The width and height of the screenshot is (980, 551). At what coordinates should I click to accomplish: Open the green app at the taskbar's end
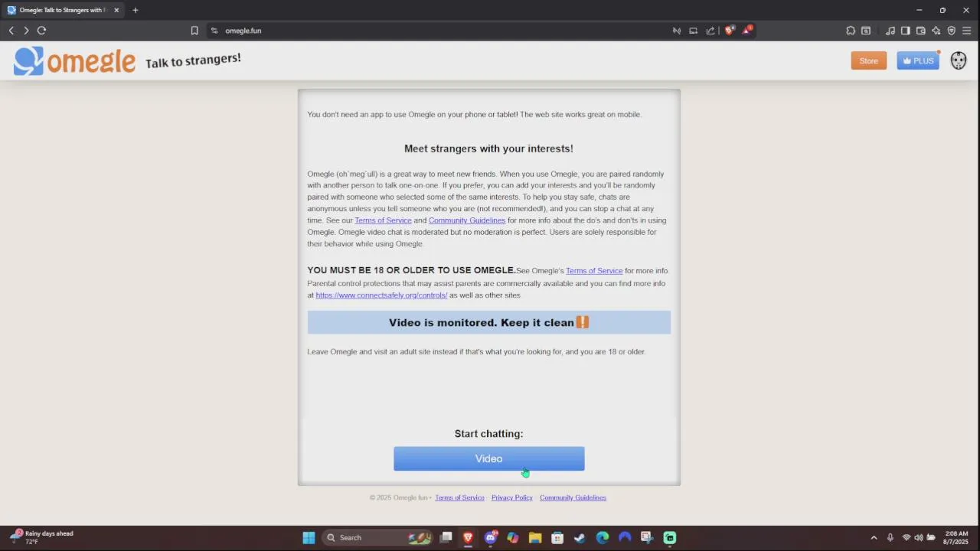670,537
